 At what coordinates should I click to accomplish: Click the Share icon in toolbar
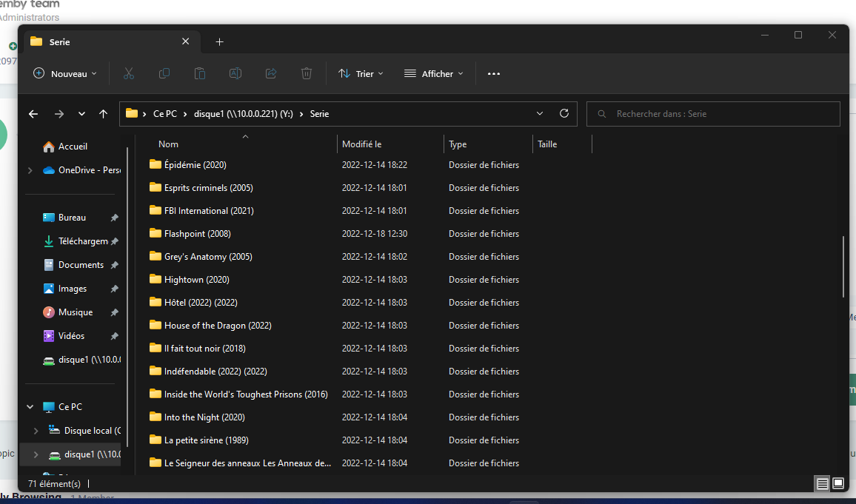pos(271,73)
